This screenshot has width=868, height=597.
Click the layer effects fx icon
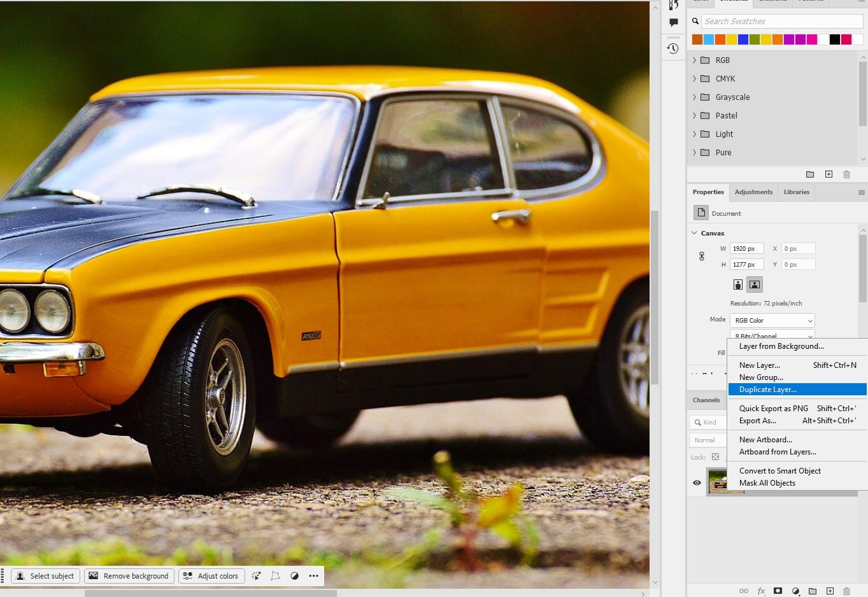pyautogui.click(x=760, y=591)
